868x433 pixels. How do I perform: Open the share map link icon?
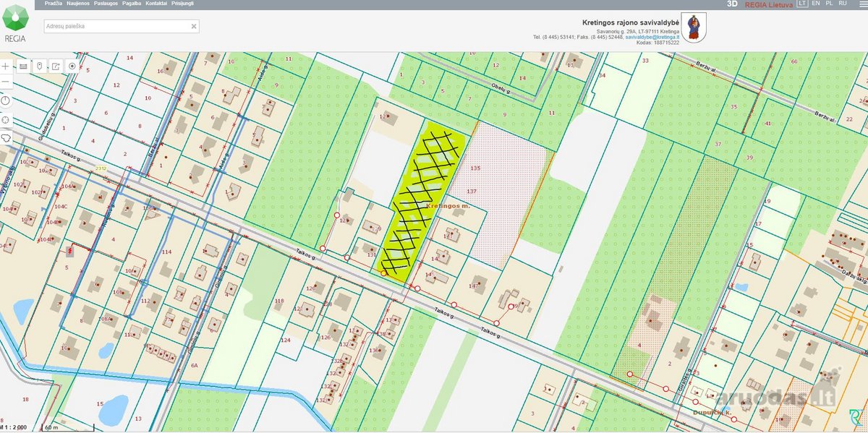click(x=56, y=66)
